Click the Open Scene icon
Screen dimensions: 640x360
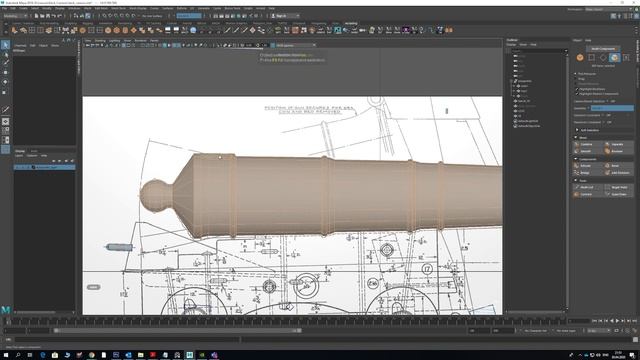click(x=42, y=16)
